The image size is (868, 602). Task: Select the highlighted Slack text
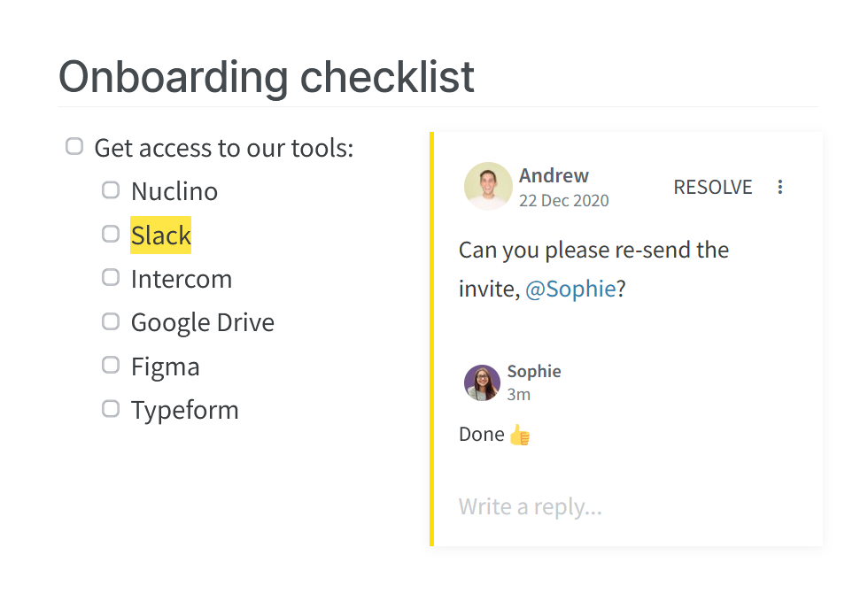(x=160, y=235)
